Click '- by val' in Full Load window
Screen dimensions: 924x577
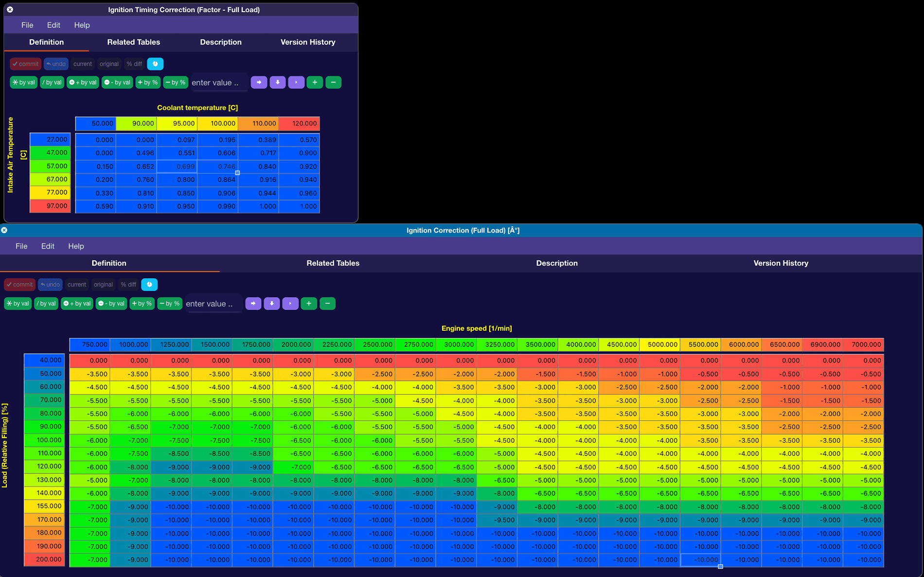coord(111,304)
